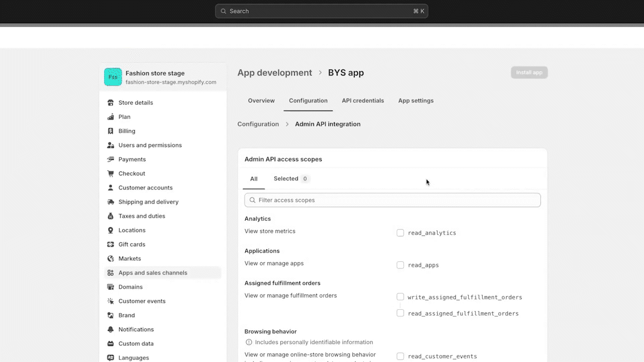The height and width of the screenshot is (362, 644).
Task: Click the Gift cards icon
Action: click(x=111, y=244)
